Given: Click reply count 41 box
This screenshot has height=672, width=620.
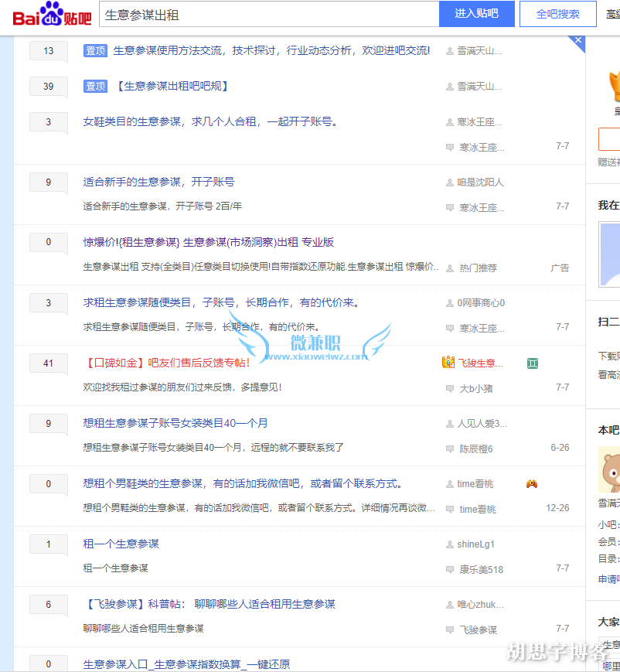Looking at the screenshot, I should pyautogui.click(x=49, y=363).
